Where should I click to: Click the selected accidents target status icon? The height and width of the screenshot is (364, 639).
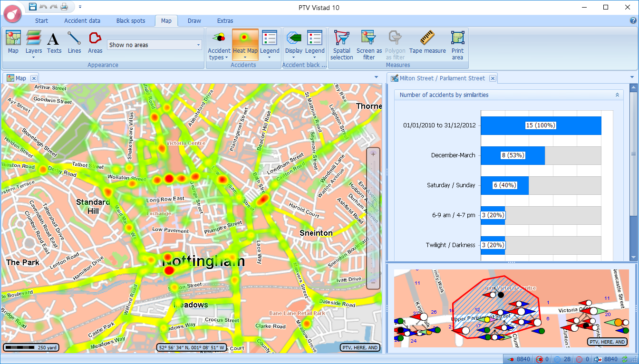point(539,359)
